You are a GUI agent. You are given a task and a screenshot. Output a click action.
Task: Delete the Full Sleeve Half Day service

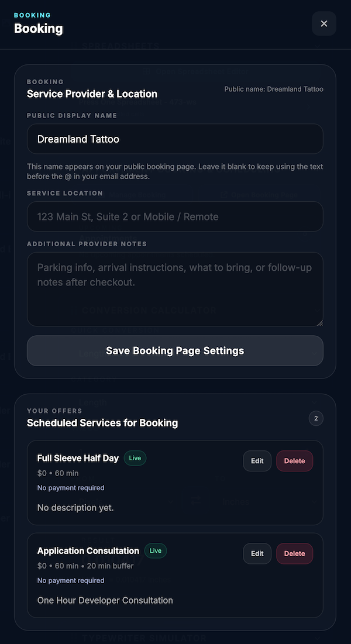[294, 460]
